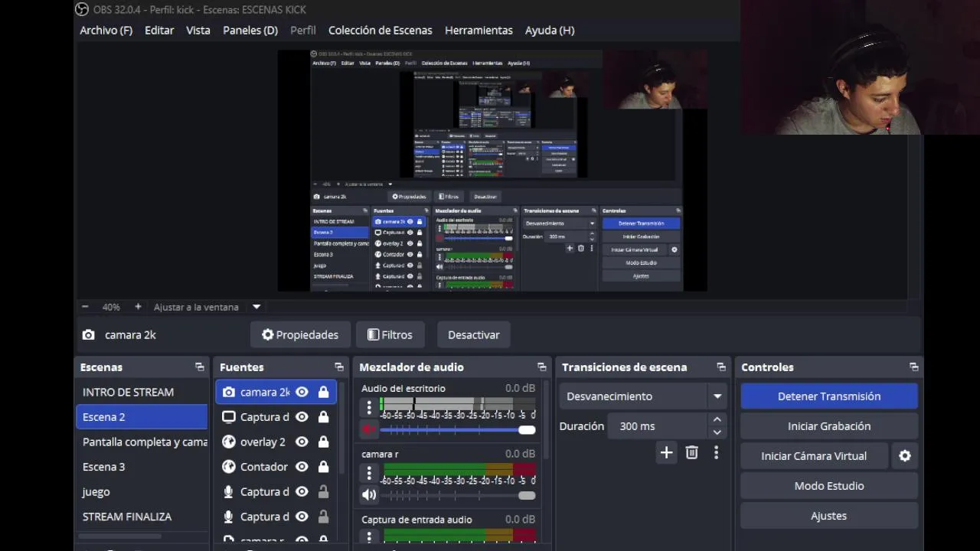Increase transition duration with up arrow
This screenshot has height=551, width=980.
tap(717, 420)
